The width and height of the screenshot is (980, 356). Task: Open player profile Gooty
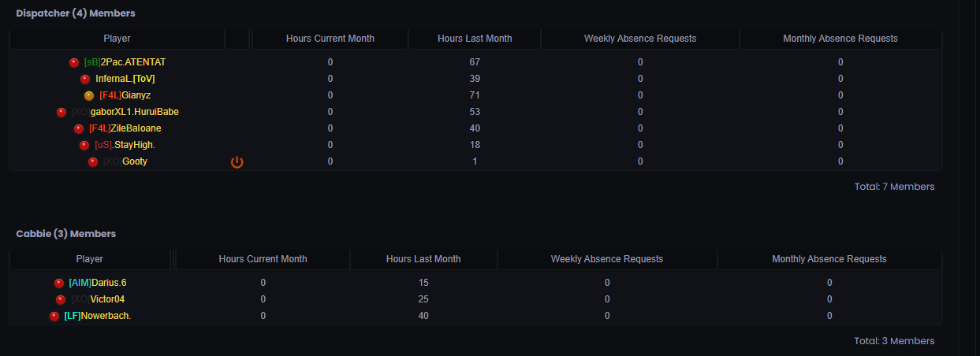click(125, 161)
